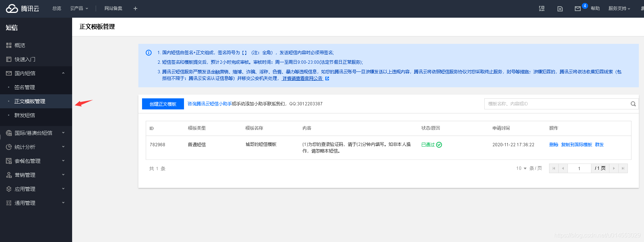Open the message mail icon

pos(578,9)
